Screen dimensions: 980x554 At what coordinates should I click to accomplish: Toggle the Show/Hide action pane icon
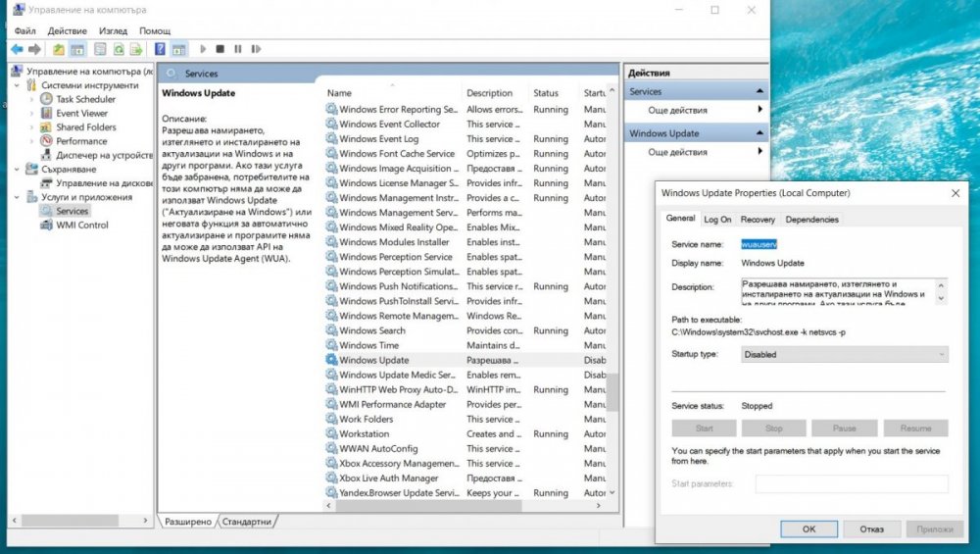pyautogui.click(x=178, y=49)
